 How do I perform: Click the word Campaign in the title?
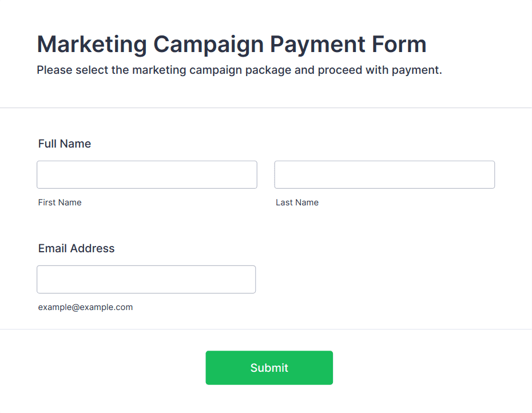click(208, 45)
